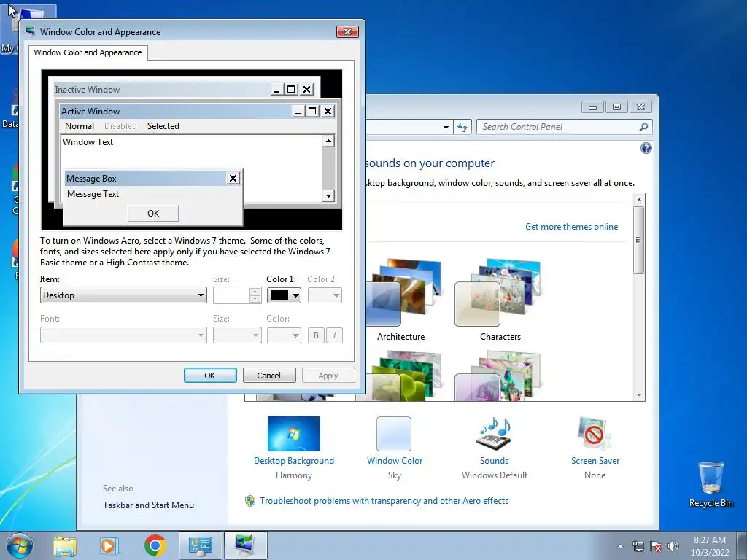Click the Desktop Background text link
Viewport: 747px width, 560px height.
(293, 461)
